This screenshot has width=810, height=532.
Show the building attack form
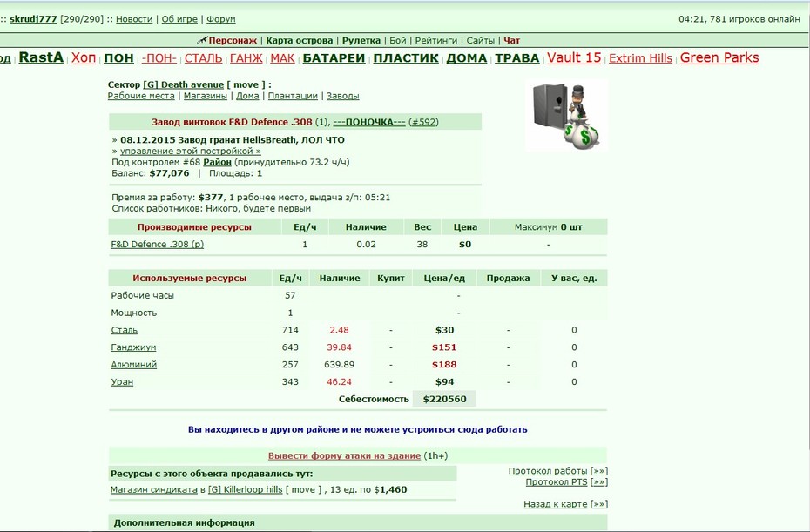coord(344,455)
